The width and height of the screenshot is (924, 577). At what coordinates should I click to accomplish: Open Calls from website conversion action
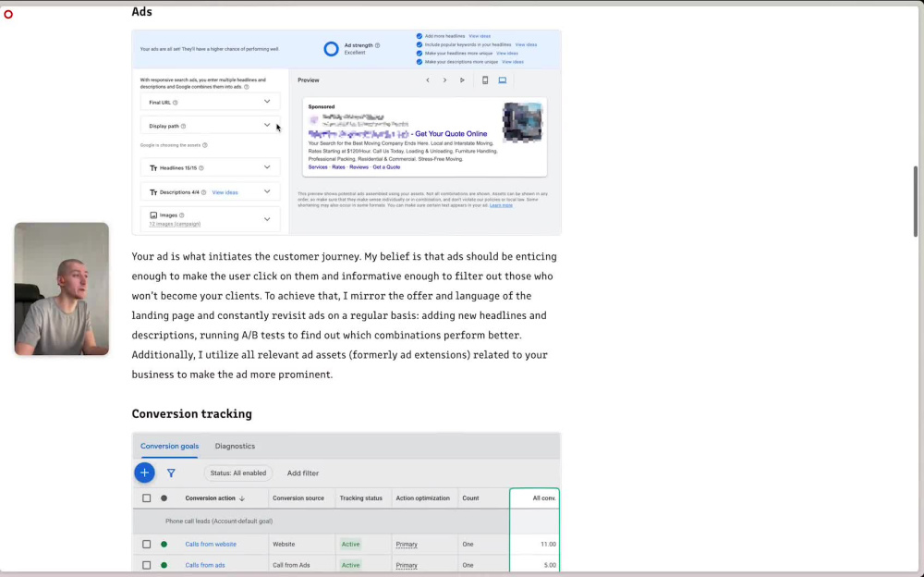[x=211, y=545]
